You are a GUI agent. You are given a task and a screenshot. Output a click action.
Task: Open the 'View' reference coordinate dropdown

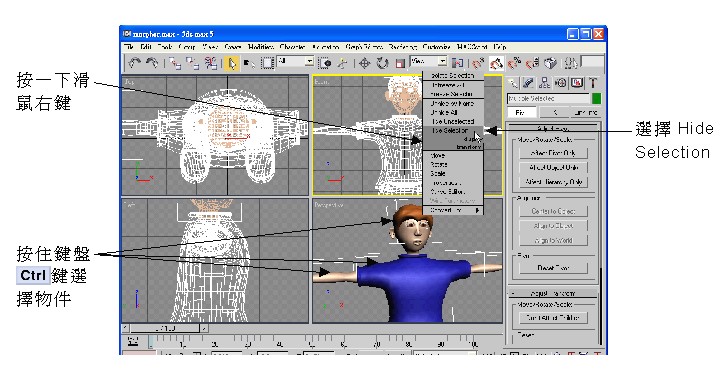(x=428, y=61)
